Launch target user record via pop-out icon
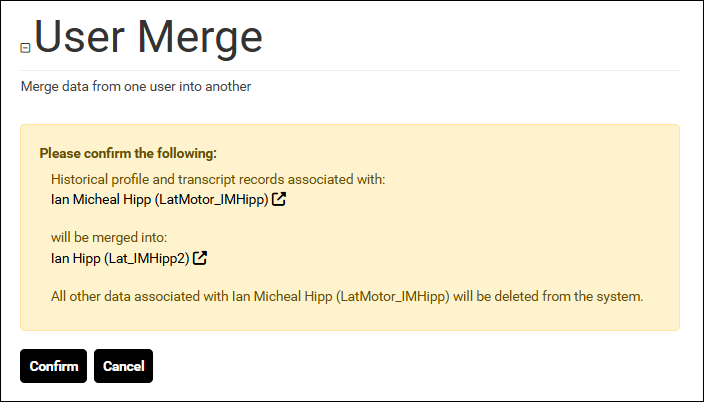The image size is (704, 402). pos(200,258)
